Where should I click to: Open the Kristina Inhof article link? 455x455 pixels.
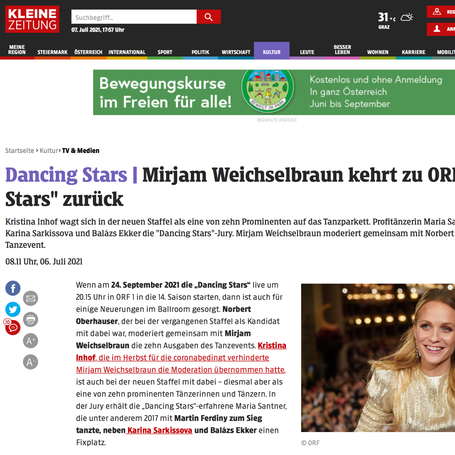pyautogui.click(x=181, y=358)
